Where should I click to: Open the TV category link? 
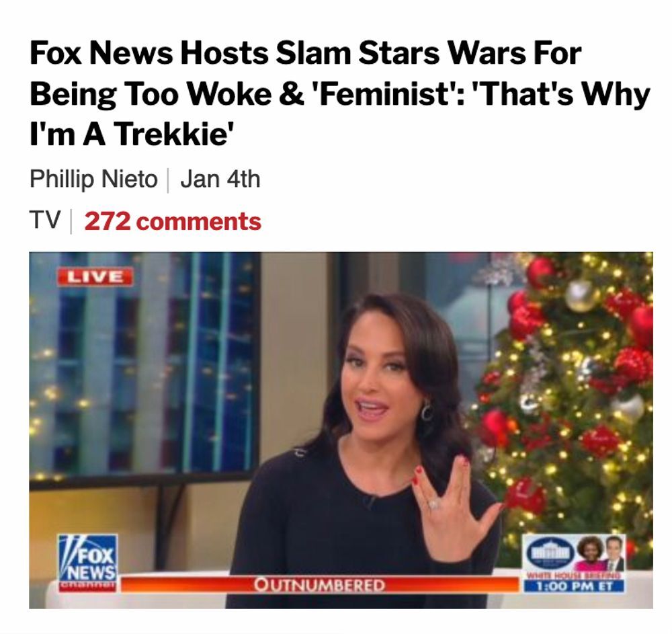tap(45, 221)
